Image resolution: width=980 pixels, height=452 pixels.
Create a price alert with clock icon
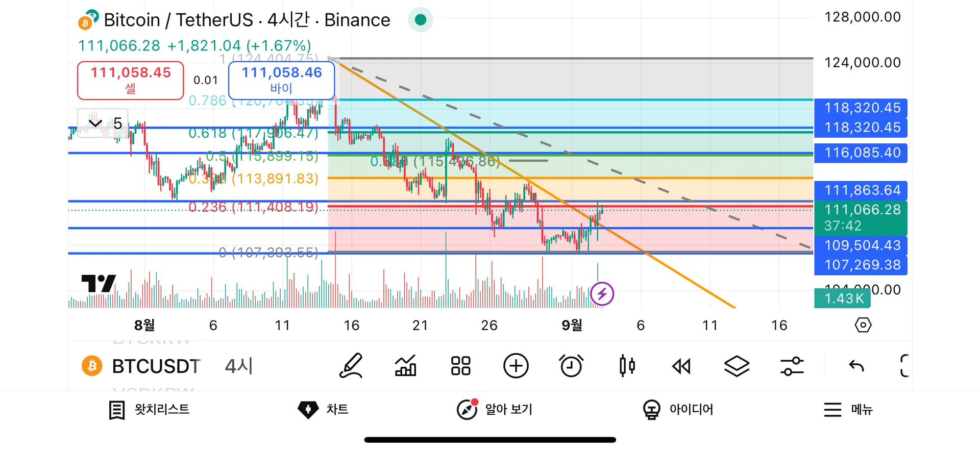571,366
